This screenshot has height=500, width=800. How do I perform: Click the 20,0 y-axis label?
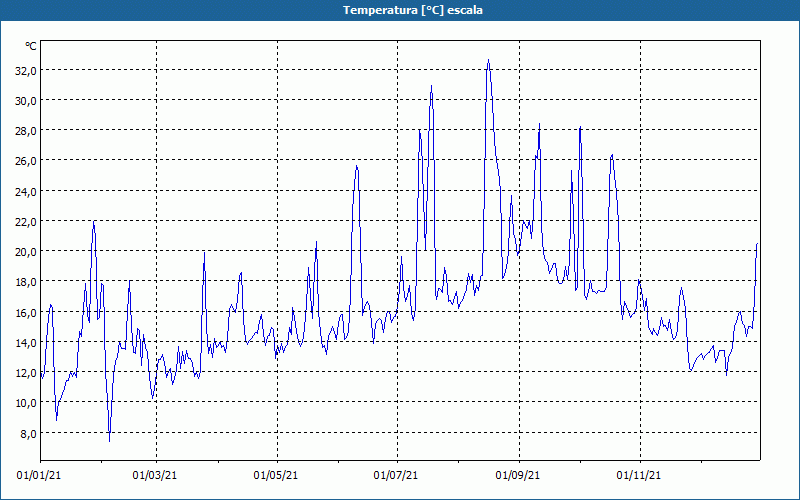26,252
